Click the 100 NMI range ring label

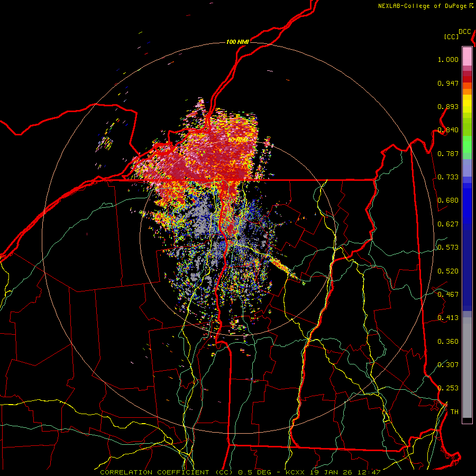237,42
